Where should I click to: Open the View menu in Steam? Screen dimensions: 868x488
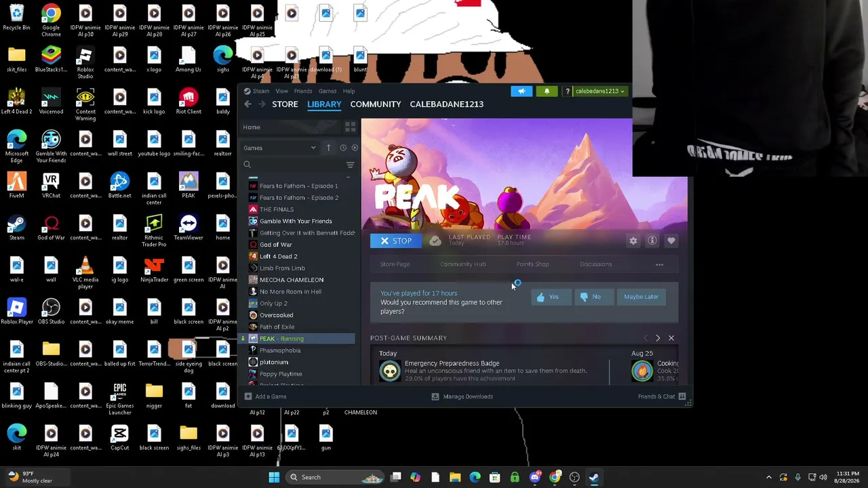click(281, 91)
